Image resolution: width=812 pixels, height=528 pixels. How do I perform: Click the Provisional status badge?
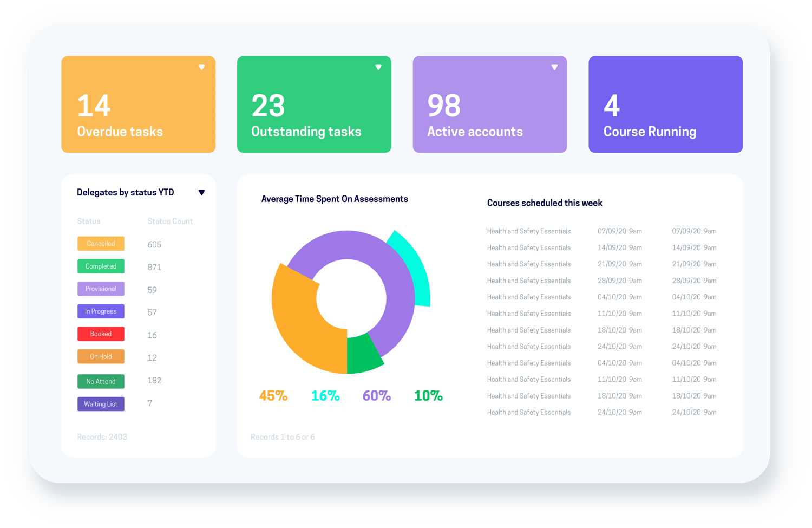coord(101,289)
